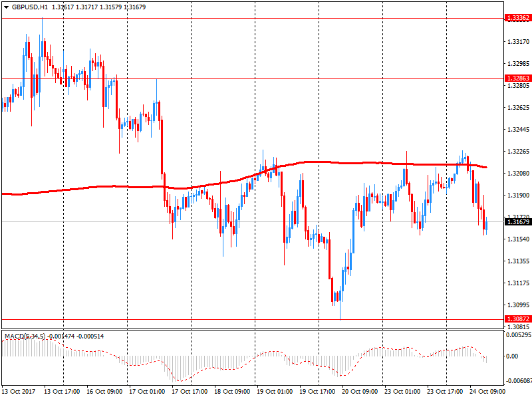Click the 1.32080 price axis value
532x399 pixels.
(x=518, y=174)
